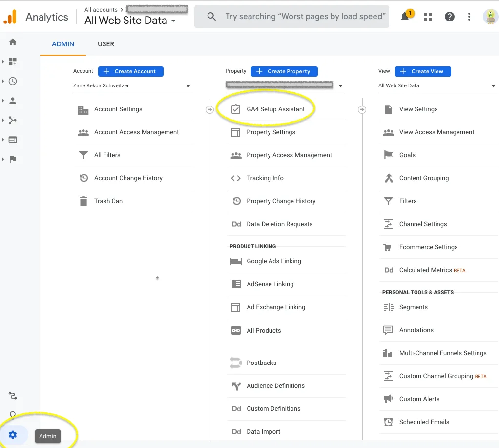Screen dimensions: 499x448
Task: Click the Admin gear icon
Action: click(x=13, y=435)
